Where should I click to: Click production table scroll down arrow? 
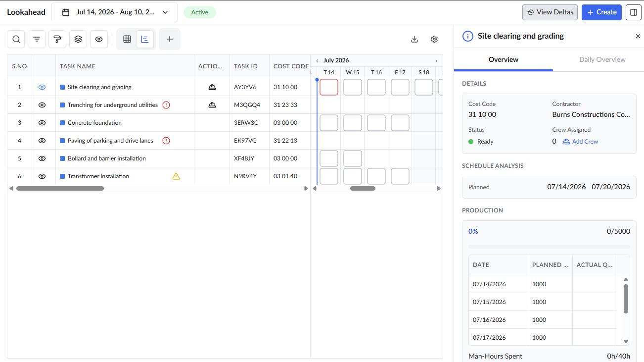pos(626,341)
